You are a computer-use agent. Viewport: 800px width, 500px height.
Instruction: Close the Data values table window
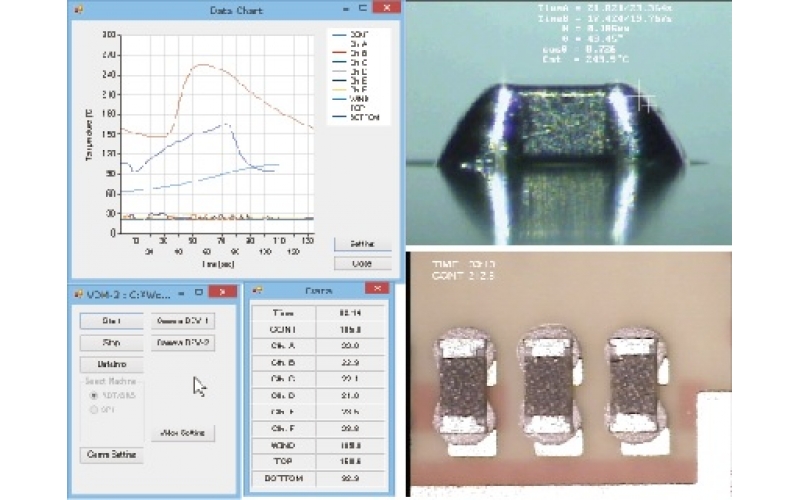(x=376, y=289)
